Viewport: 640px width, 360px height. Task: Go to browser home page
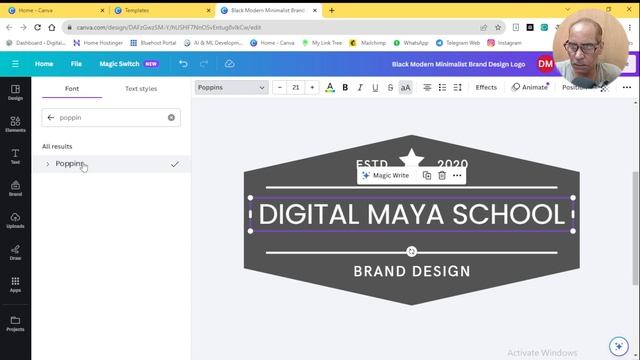click(x=52, y=27)
